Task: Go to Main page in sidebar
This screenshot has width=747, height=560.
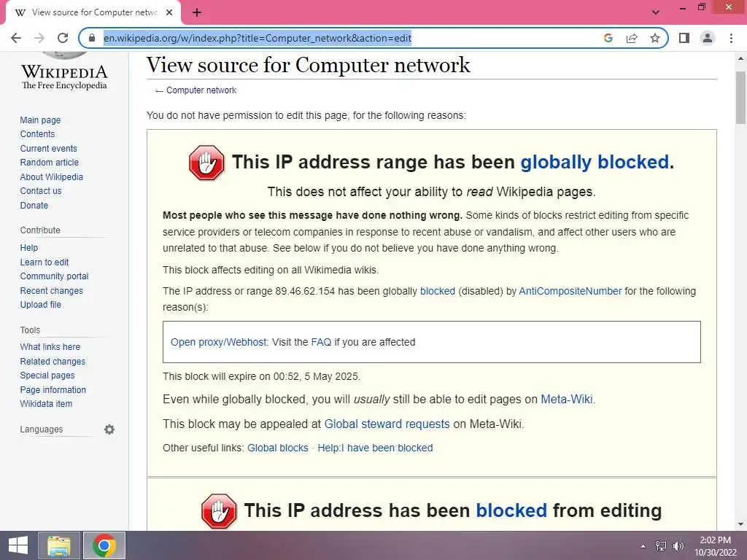Action: (x=41, y=120)
